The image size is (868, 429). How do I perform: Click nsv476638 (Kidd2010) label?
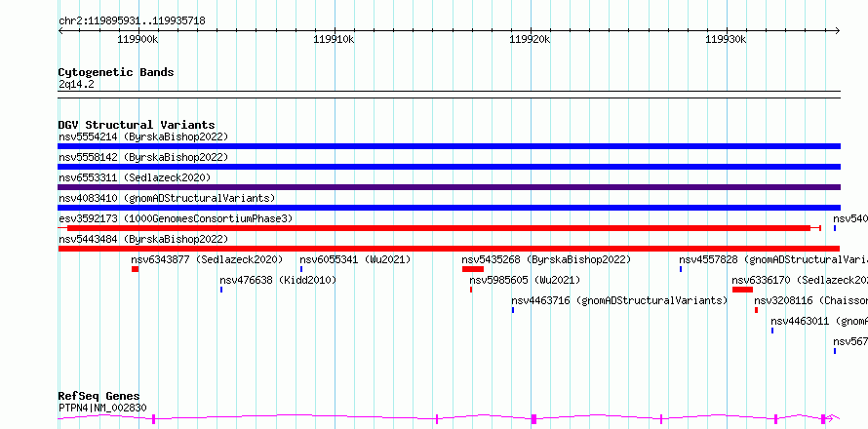coord(278,280)
